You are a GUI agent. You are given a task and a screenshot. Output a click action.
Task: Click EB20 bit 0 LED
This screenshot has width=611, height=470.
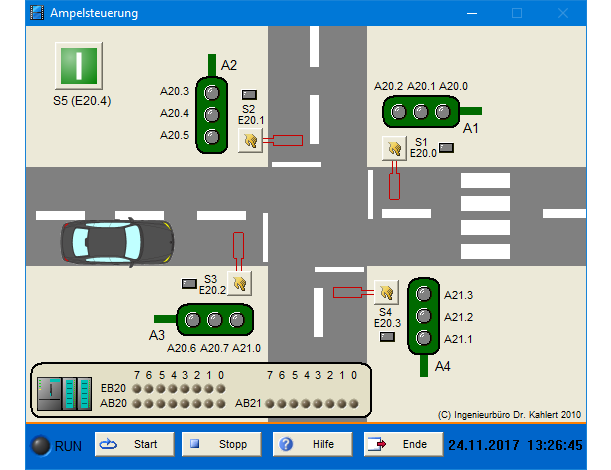(x=221, y=389)
